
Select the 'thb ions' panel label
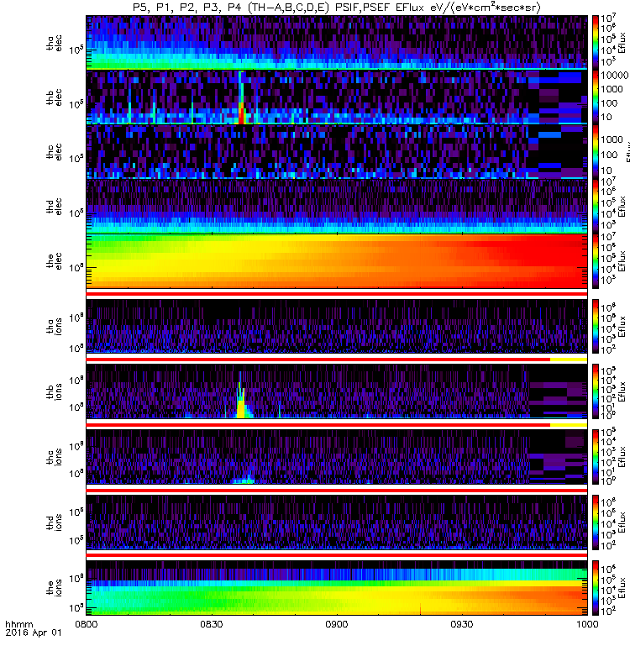pyautogui.click(x=54, y=391)
